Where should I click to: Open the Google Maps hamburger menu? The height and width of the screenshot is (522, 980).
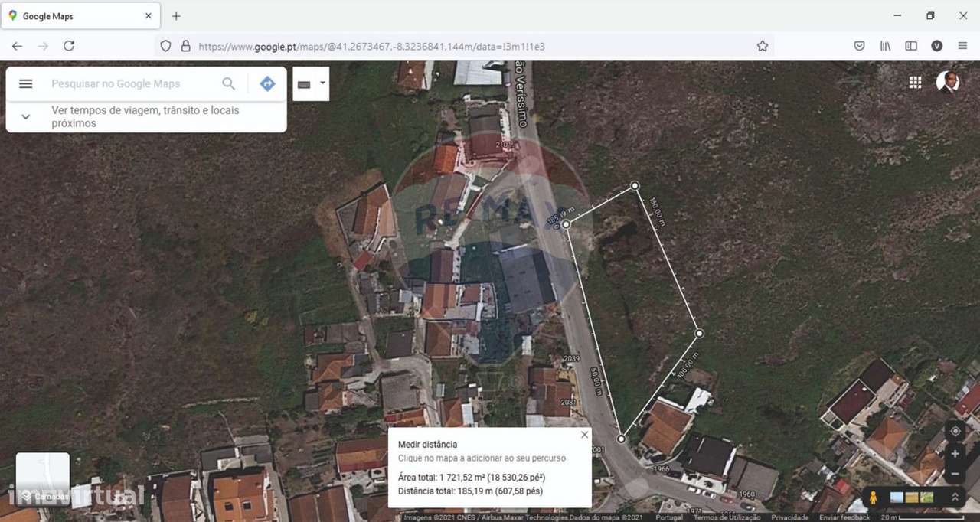point(25,83)
